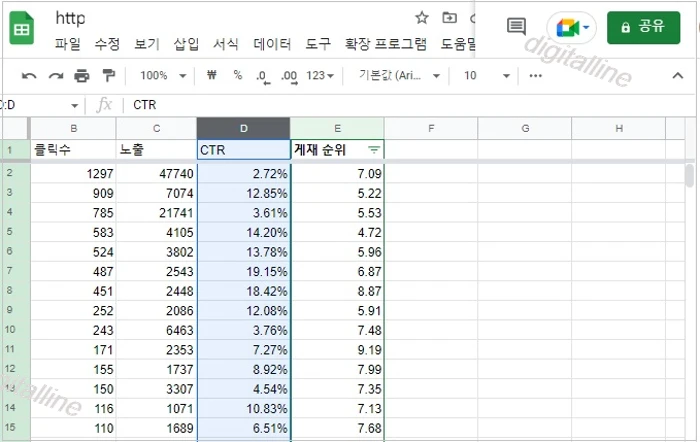Click cell with value 3.76%
Viewport: 700px width, 442px height.
243,330
